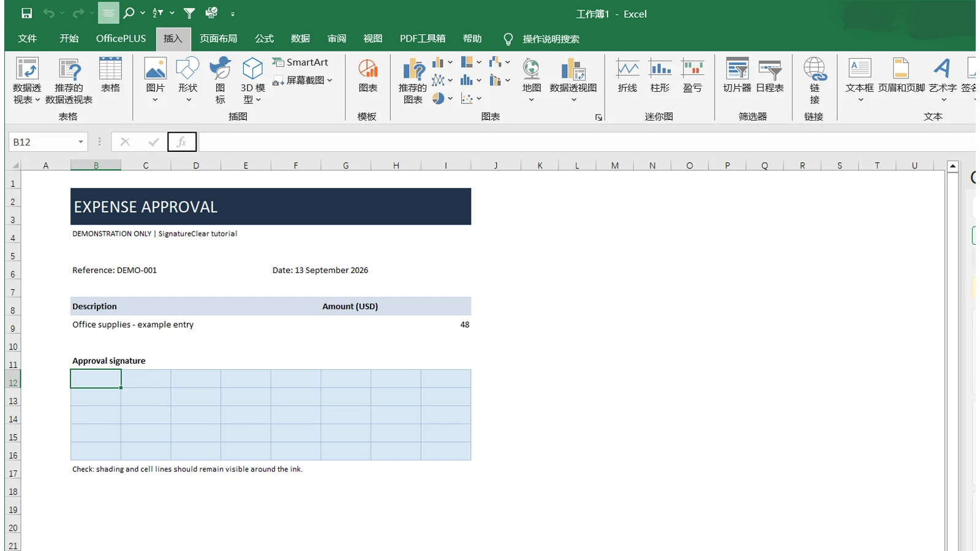Insert a 3D model (3D 模型)
The height and width of the screenshot is (551, 980).
[252, 80]
